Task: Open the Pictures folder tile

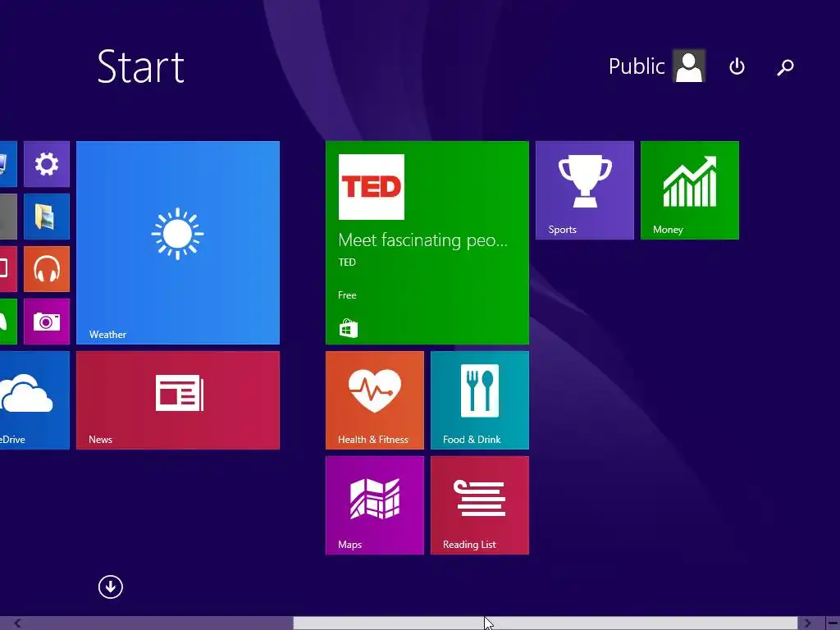Action: click(x=47, y=217)
